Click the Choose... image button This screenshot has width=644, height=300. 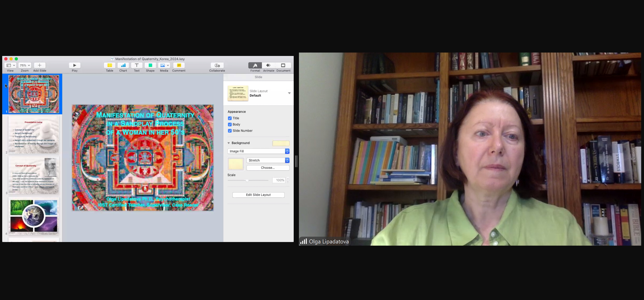coord(268,168)
